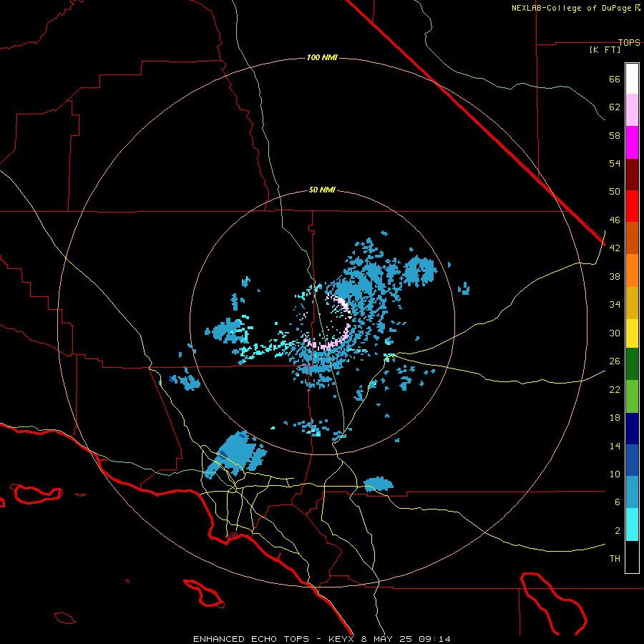
Task: Click the navy 18 kft legend swatch
Action: pos(632,429)
